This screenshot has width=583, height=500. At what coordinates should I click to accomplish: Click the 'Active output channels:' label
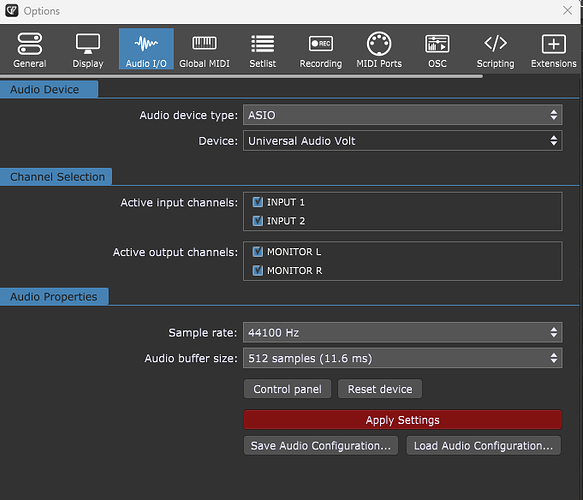coord(175,252)
